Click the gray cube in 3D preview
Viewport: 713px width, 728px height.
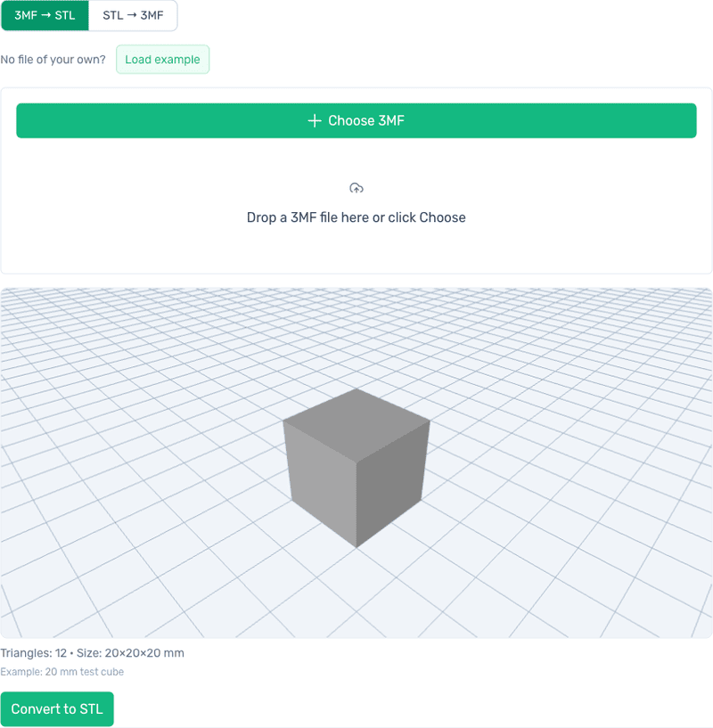pos(356,468)
